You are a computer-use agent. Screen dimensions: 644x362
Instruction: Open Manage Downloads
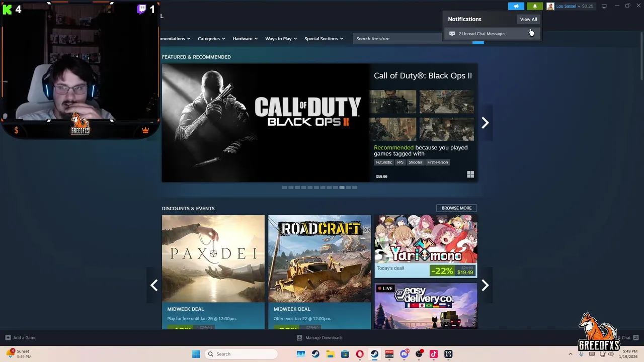pyautogui.click(x=319, y=338)
